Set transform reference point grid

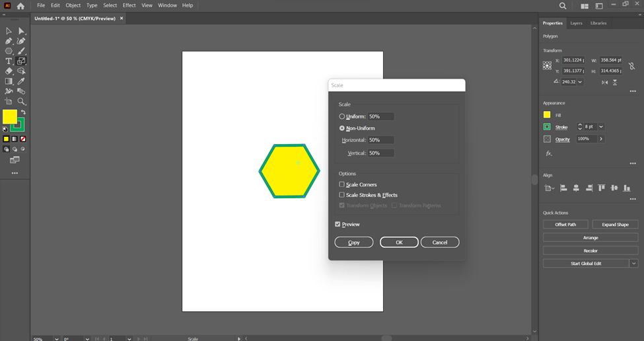(547, 65)
